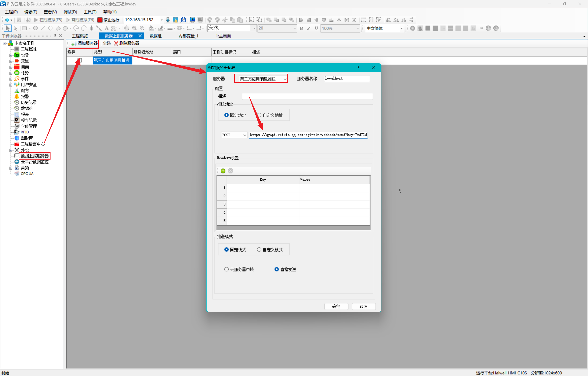Click the help question mark in dialog
Screen dimensions: 588x376
point(358,68)
